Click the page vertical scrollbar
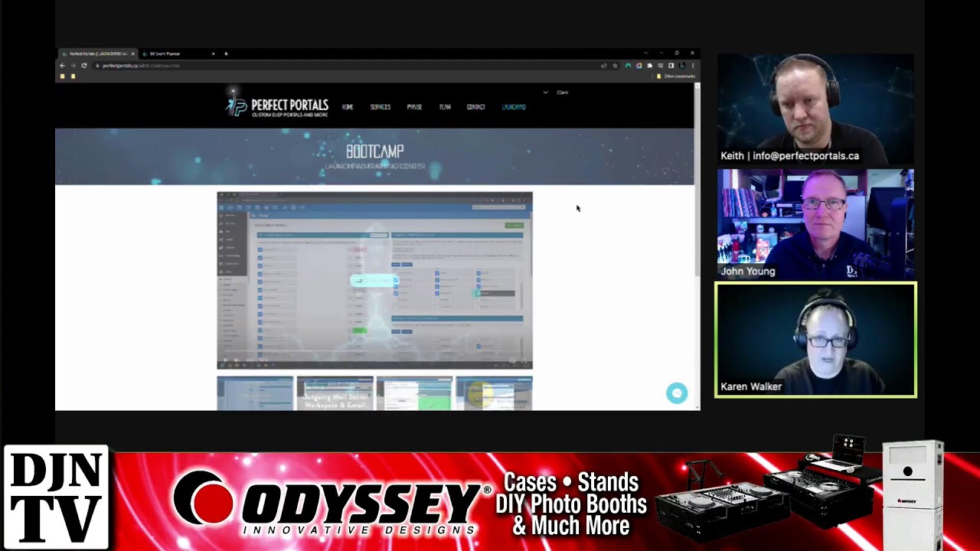This screenshot has height=551, width=980. click(x=697, y=184)
